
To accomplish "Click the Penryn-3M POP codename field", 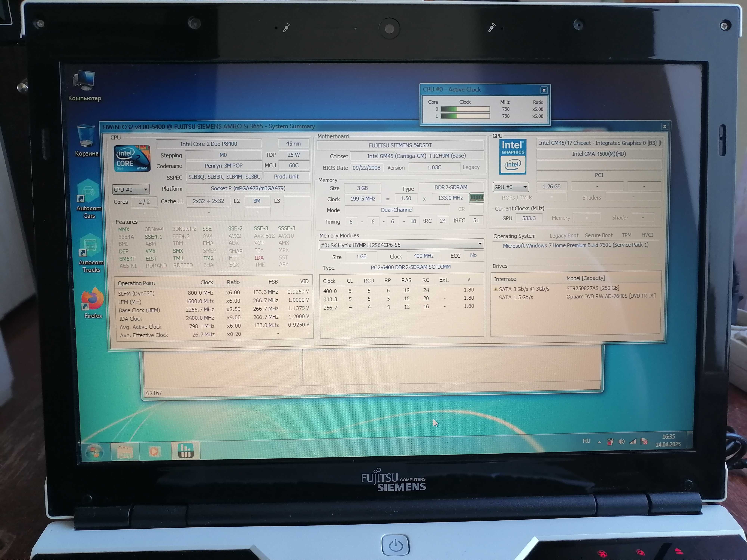I will (224, 166).
